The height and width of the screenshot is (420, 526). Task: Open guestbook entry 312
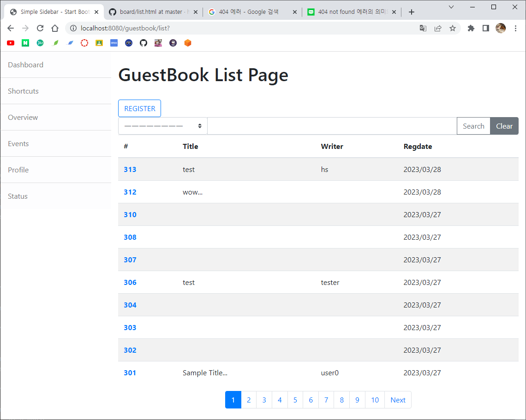(x=130, y=192)
